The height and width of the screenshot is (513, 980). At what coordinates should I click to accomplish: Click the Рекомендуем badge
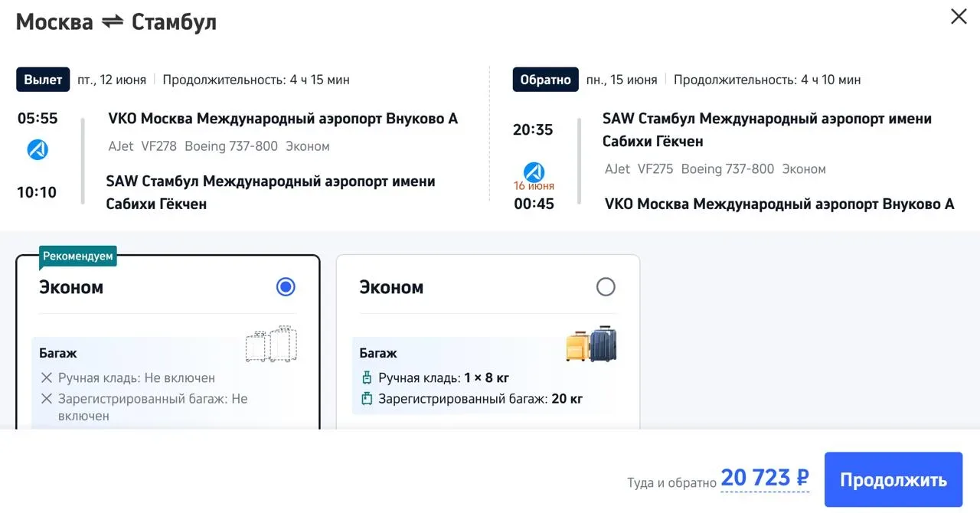pos(77,256)
